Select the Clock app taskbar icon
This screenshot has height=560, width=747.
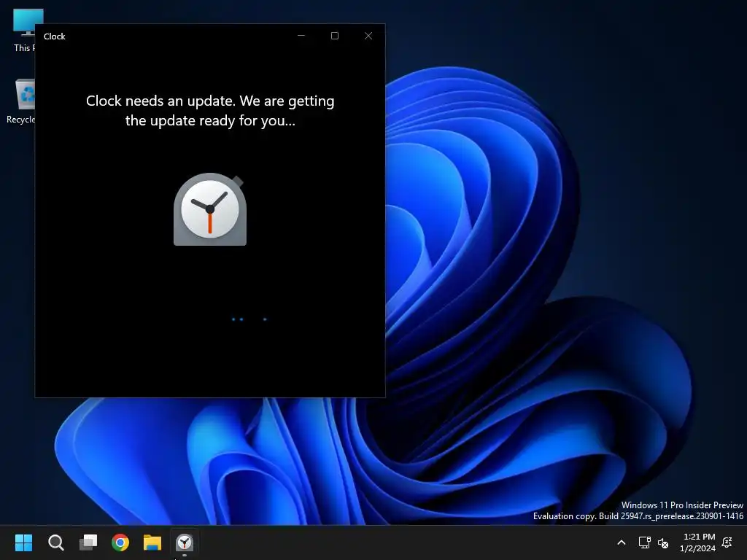[185, 542]
